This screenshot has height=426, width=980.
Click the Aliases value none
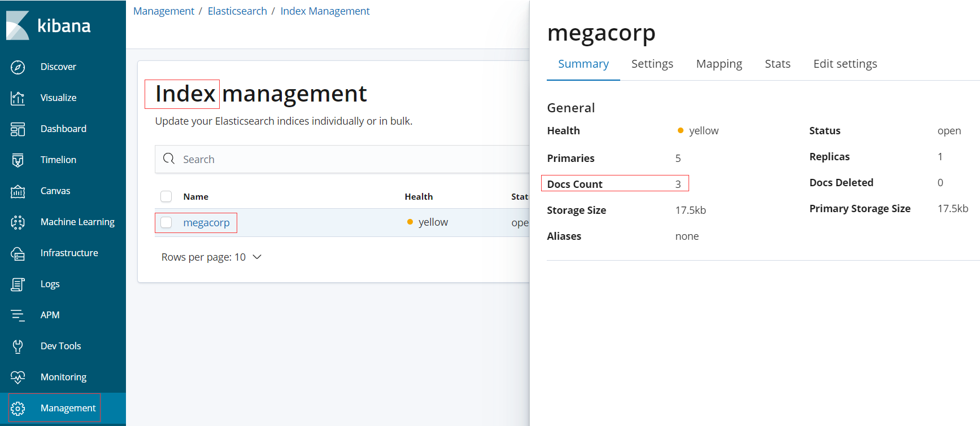pyautogui.click(x=687, y=236)
